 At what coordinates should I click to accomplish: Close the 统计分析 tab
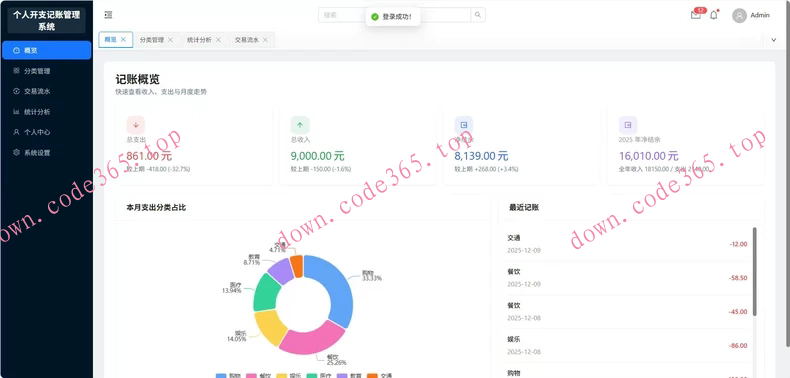[218, 40]
